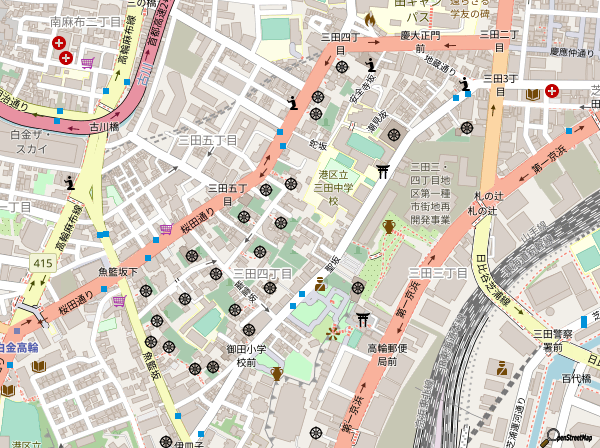Click the red cross icon beside the library
The height and width of the screenshot is (448, 600).
tap(553, 93)
